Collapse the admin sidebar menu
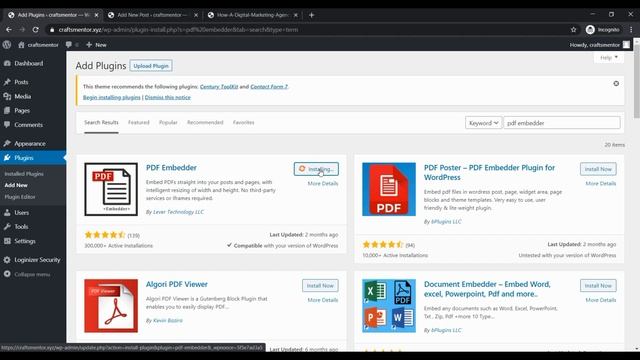 coord(32,274)
